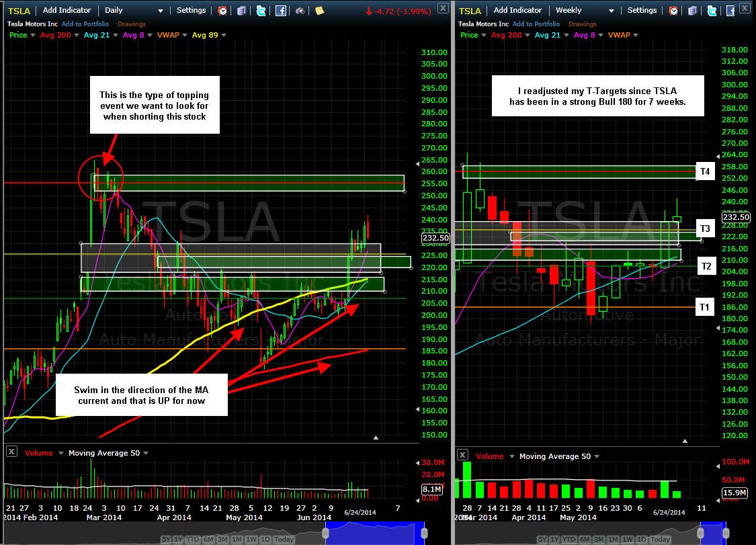The width and height of the screenshot is (756, 545).
Task: Click the daily time-range slider left handle
Action: pos(325,533)
